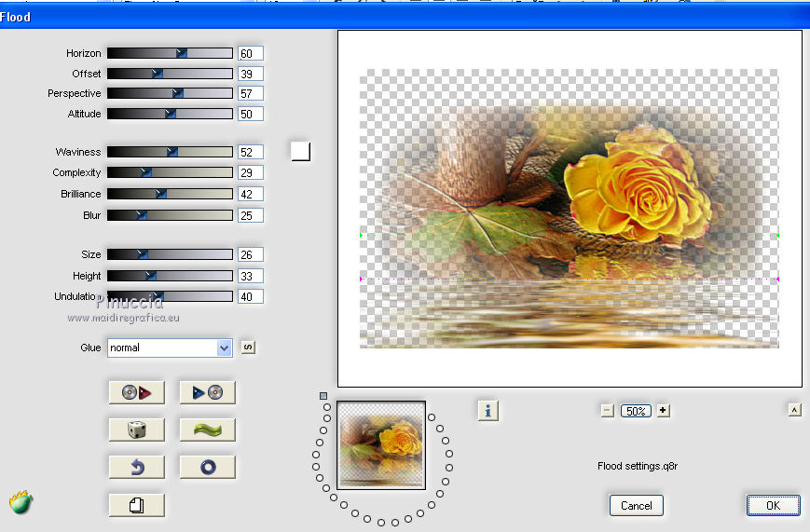Open the info 'i' button
The height and width of the screenshot is (532, 810).
pos(488,411)
